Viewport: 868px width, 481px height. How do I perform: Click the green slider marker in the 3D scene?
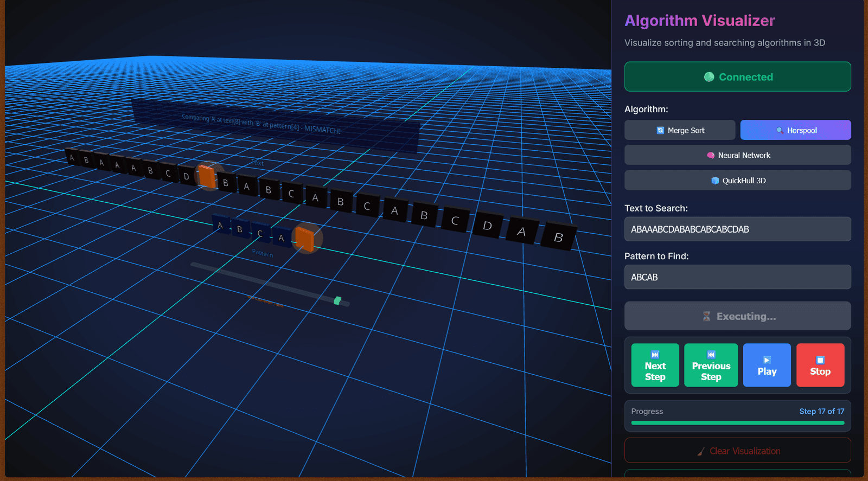pyautogui.click(x=337, y=300)
